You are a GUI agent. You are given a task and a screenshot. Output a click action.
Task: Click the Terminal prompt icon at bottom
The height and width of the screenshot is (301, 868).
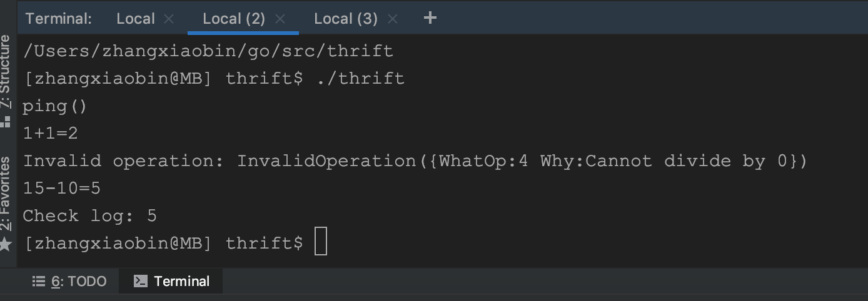(141, 282)
